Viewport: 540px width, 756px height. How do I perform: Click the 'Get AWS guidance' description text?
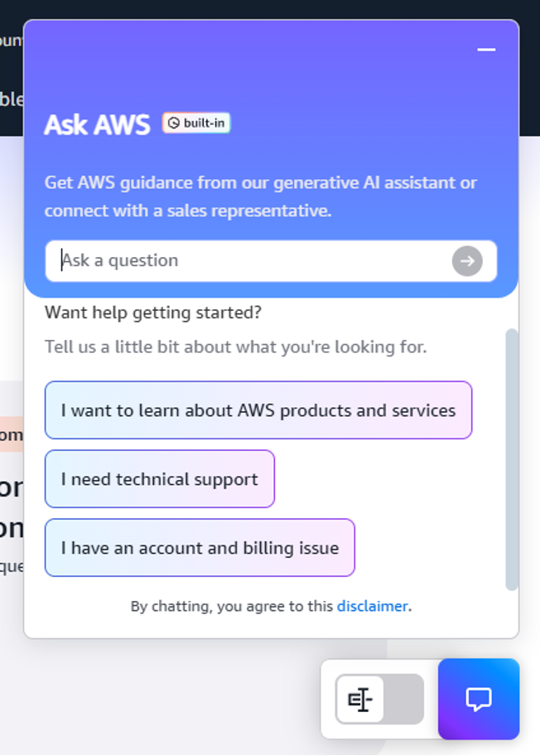[x=260, y=196]
